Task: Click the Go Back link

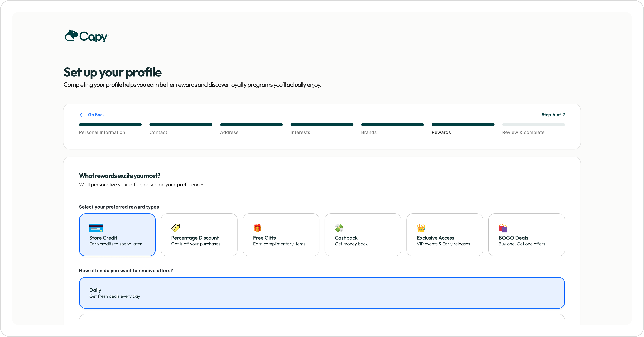Action: coord(96,115)
